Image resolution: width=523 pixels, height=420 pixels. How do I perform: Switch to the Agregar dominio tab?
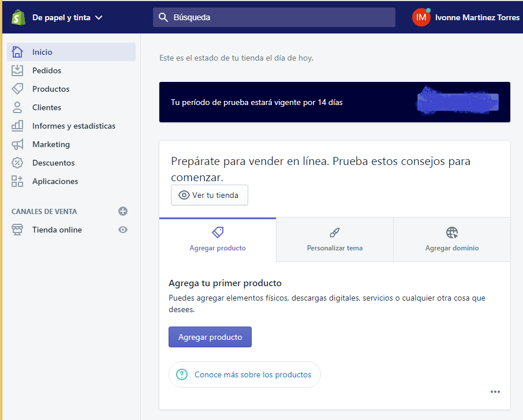click(452, 239)
